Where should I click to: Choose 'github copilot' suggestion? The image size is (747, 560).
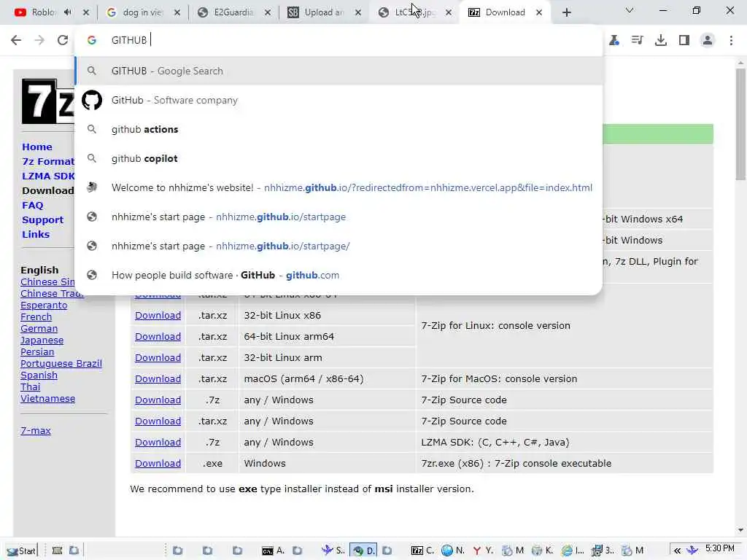click(338, 158)
